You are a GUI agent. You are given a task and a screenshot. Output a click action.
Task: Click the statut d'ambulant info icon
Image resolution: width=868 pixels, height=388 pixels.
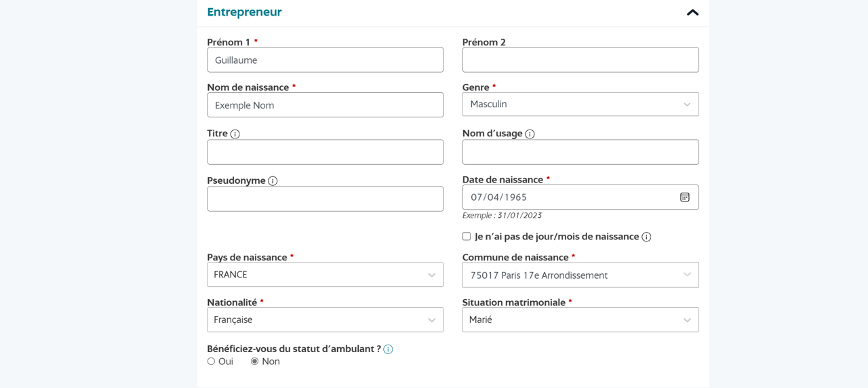[388, 349]
